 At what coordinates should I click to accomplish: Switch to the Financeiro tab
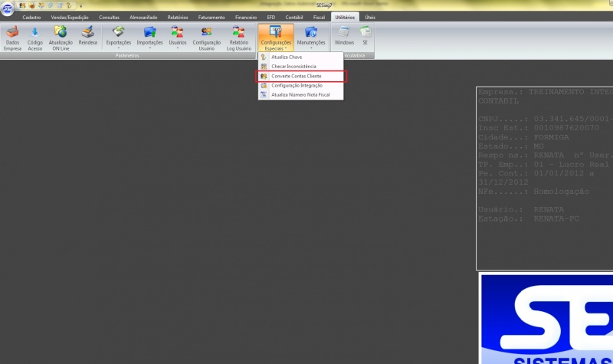246,17
